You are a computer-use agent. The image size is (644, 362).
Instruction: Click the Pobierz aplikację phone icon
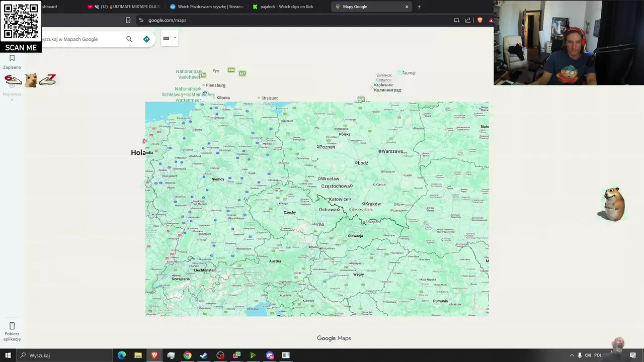coord(12,326)
